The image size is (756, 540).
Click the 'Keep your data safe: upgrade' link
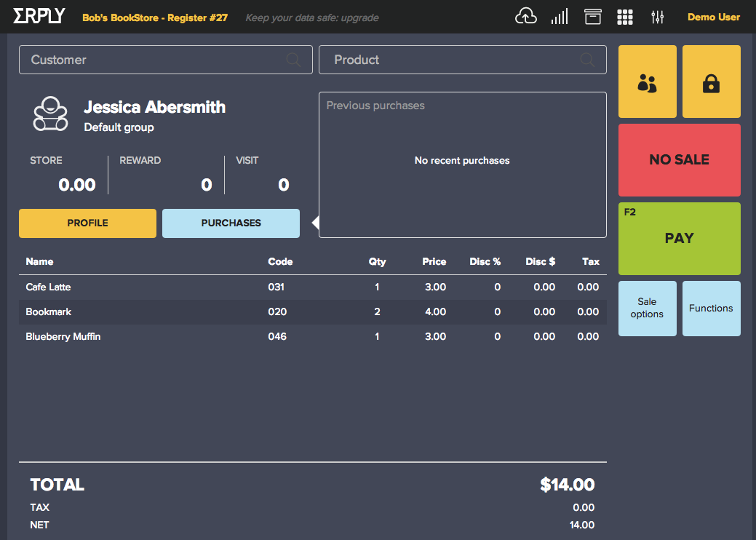[311, 17]
